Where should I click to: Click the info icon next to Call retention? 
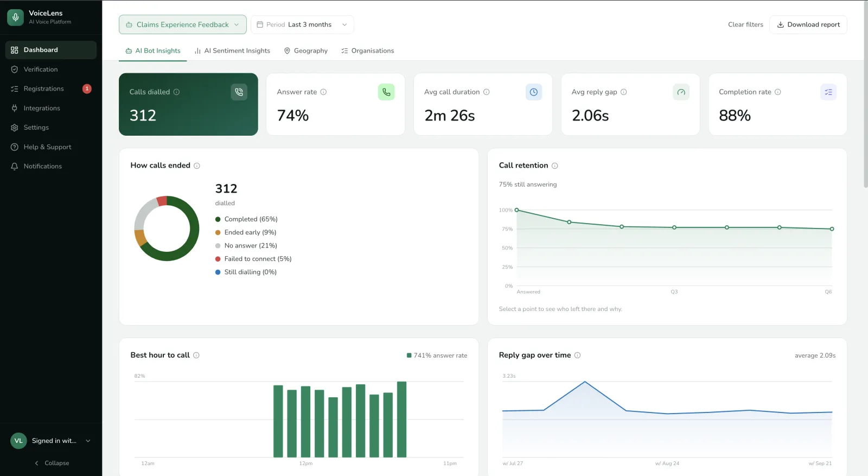[554, 166]
